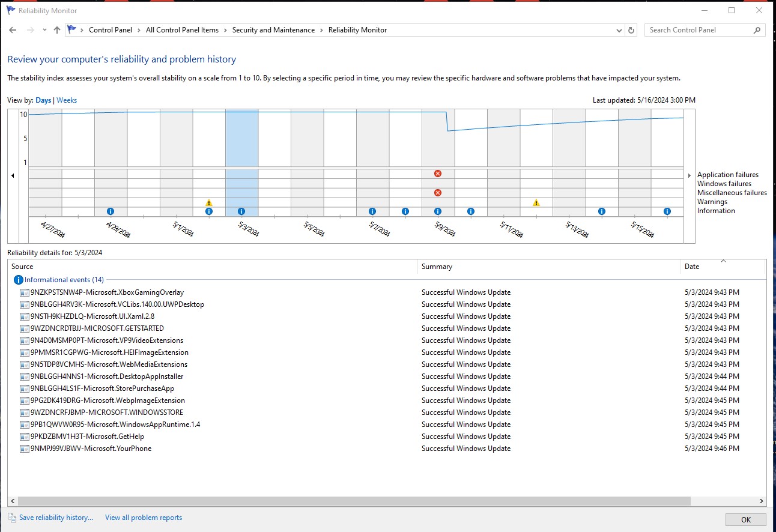Expand chevron after Security and Maintenance
776x532 pixels.
point(321,30)
